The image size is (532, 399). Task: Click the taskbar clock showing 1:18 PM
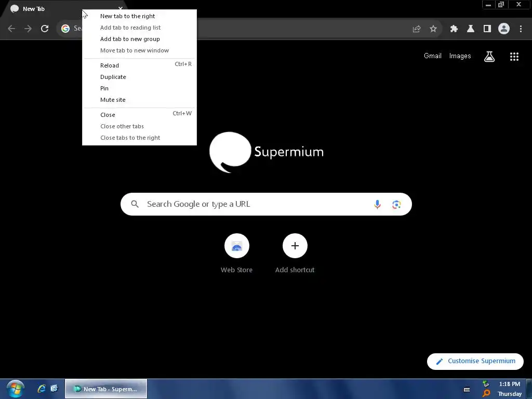pyautogui.click(x=509, y=384)
